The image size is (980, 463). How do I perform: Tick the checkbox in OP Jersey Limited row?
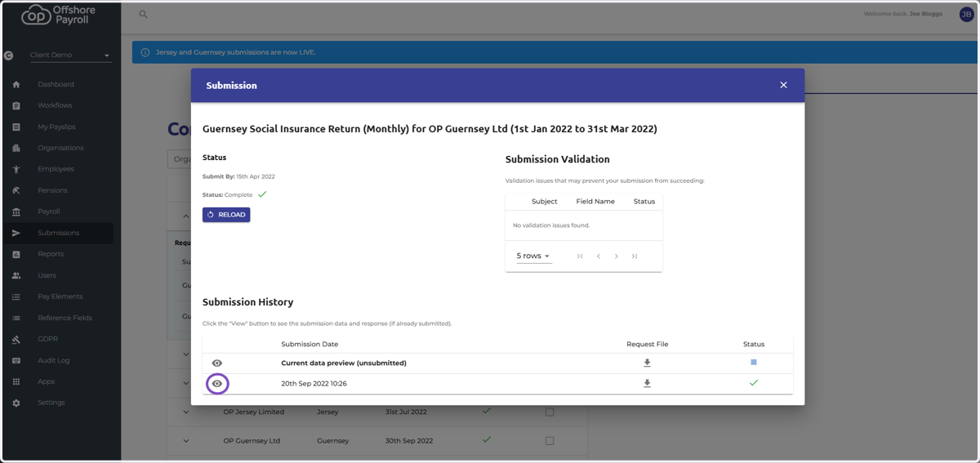coord(550,412)
